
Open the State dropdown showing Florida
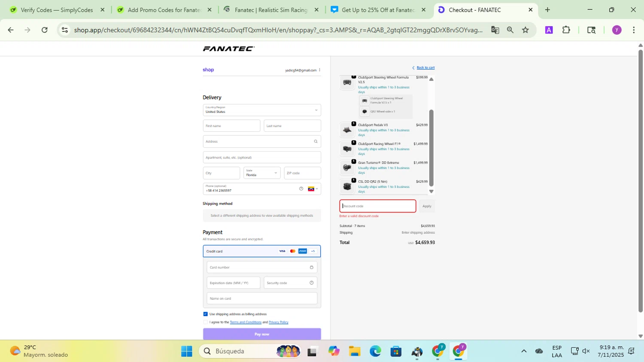(x=262, y=173)
